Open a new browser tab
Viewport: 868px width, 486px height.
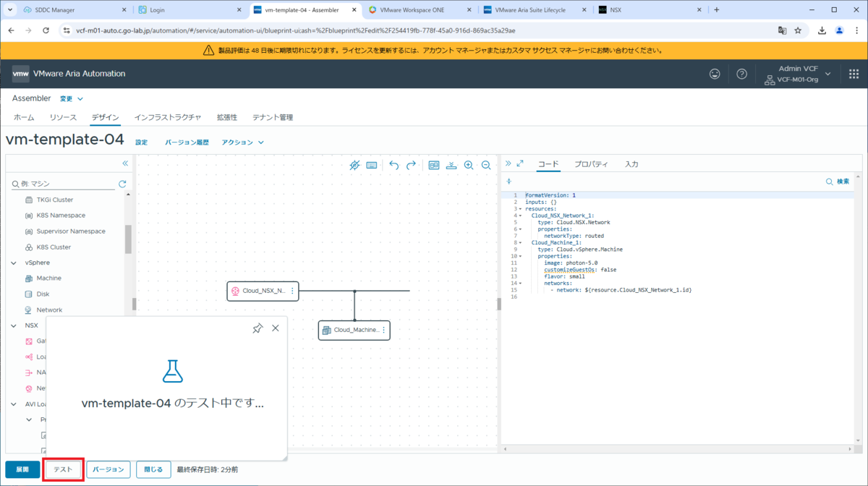coord(717,10)
